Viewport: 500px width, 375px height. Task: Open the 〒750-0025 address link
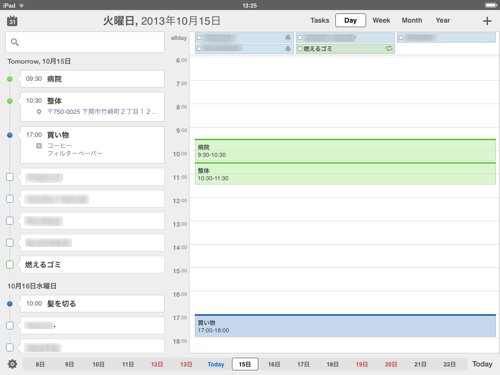click(102, 112)
